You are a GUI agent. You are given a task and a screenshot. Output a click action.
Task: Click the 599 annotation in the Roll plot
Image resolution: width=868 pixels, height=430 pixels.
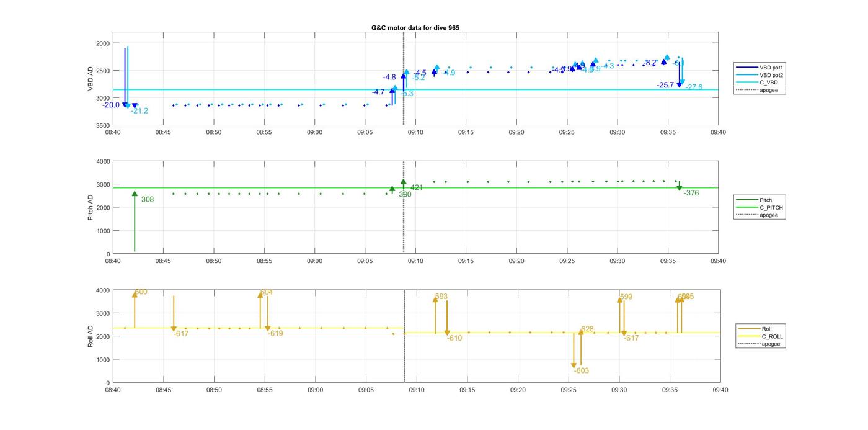tap(626, 297)
